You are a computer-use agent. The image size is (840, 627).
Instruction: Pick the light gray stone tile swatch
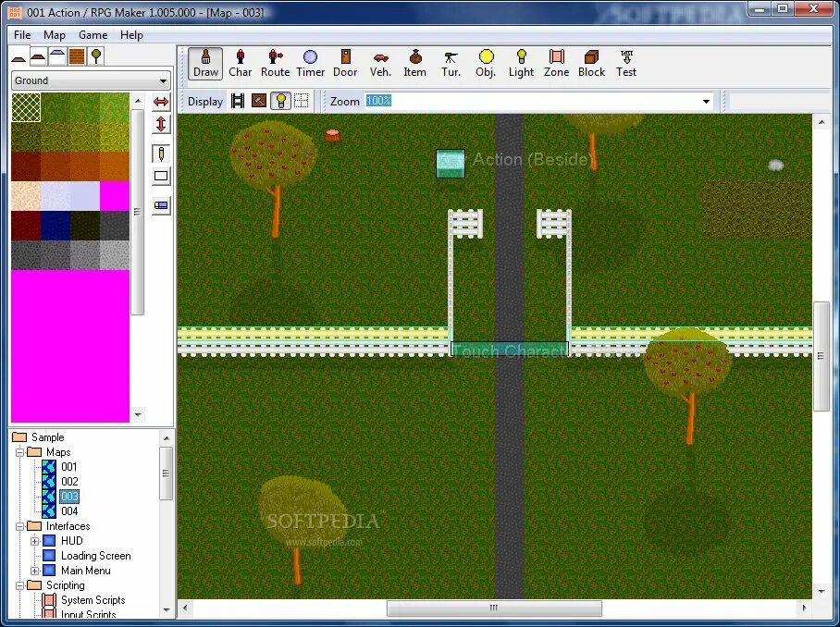[x=114, y=255]
